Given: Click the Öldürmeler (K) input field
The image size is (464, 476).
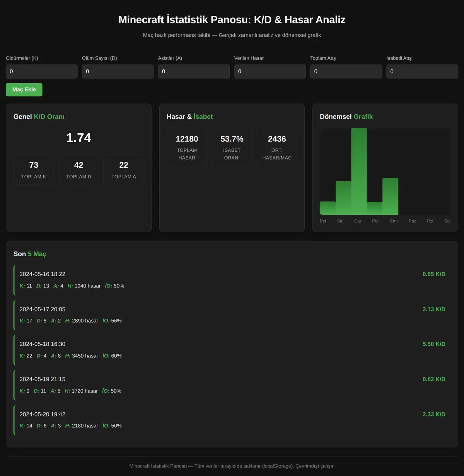Looking at the screenshot, I should pyautogui.click(x=42, y=71).
